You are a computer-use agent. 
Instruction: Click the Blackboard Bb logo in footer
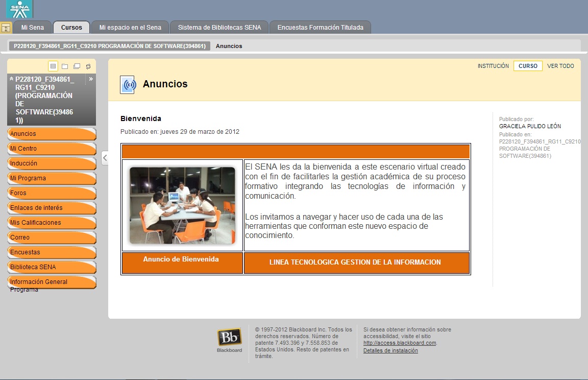[229, 337]
